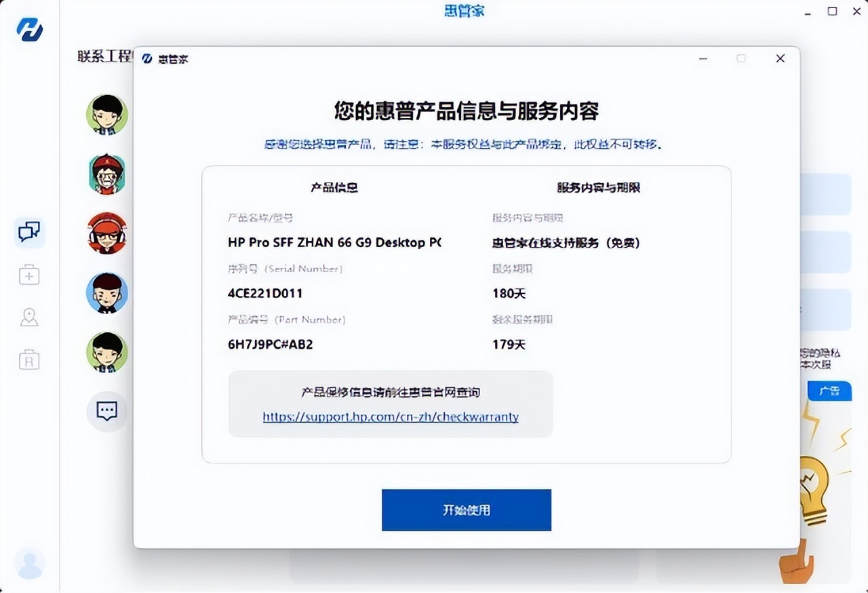Click the 180天 service period value
868x593 pixels.
(x=509, y=294)
